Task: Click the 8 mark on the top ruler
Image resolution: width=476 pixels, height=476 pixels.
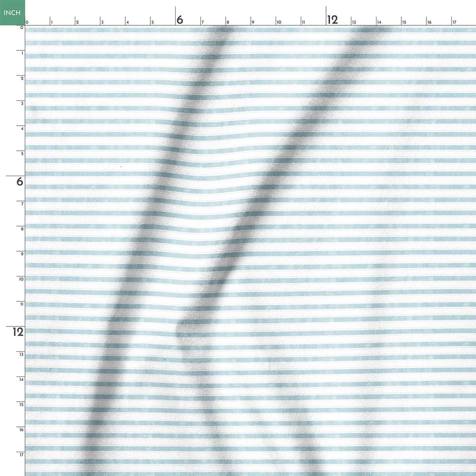Action: tap(228, 23)
